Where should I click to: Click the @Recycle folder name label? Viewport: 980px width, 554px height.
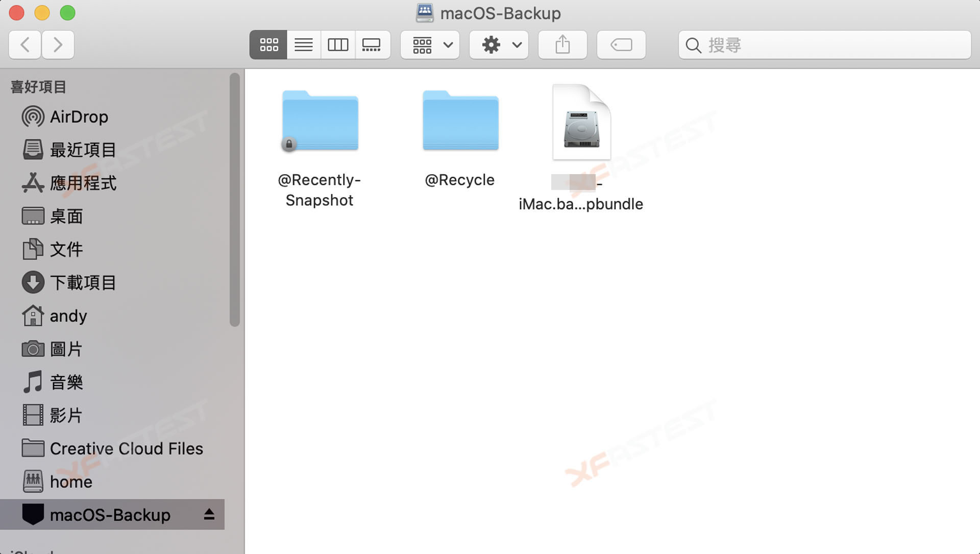460,180
